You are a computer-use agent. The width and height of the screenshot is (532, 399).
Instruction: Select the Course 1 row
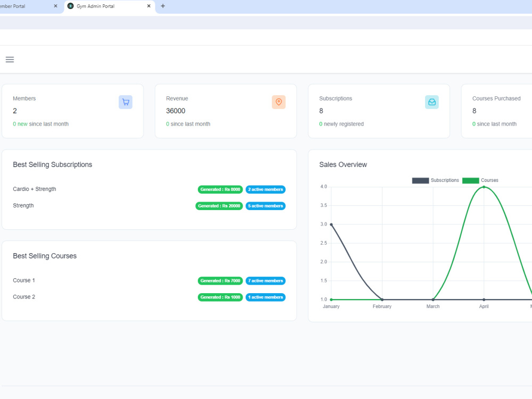149,280
